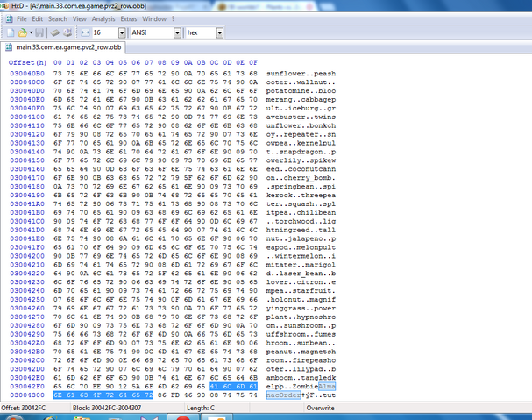This screenshot has width=532, height=420.
Task: Open the View menu
Action: (x=80, y=19)
